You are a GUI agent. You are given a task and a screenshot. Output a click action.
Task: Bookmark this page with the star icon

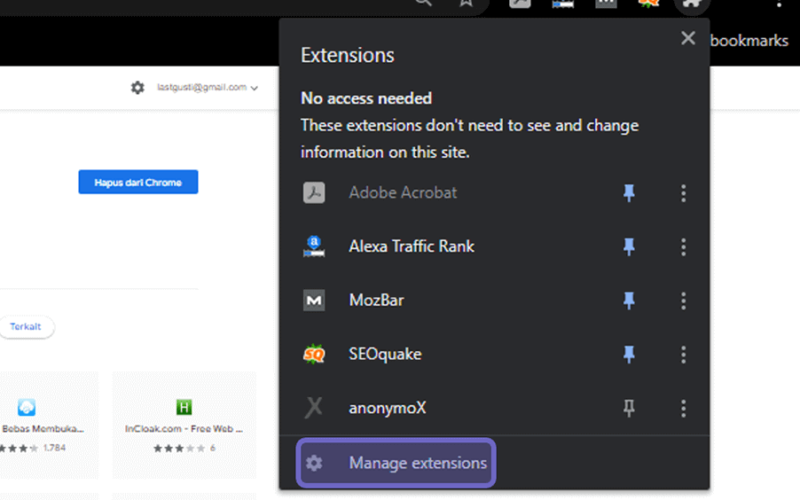[465, 3]
